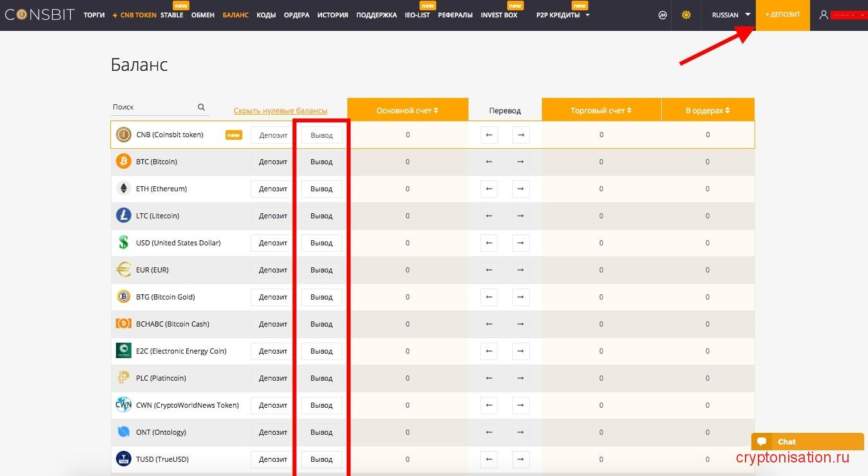868x476 pixels.
Task: Click the Ethereum diamond icon
Action: 123,189
